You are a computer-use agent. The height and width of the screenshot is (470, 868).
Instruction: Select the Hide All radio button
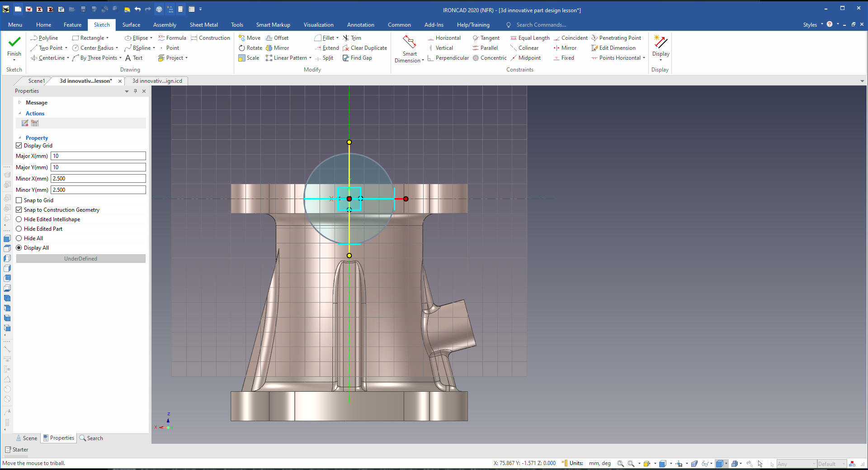(19, 238)
